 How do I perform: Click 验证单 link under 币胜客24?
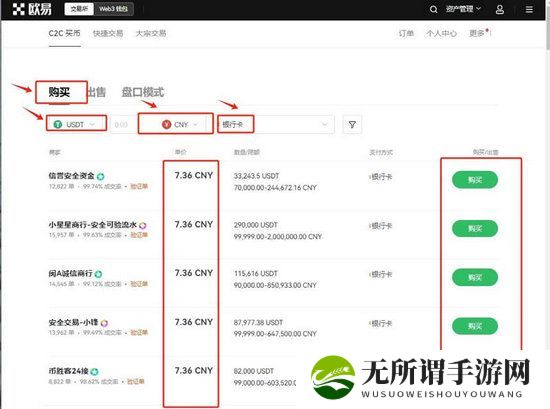[x=136, y=381]
